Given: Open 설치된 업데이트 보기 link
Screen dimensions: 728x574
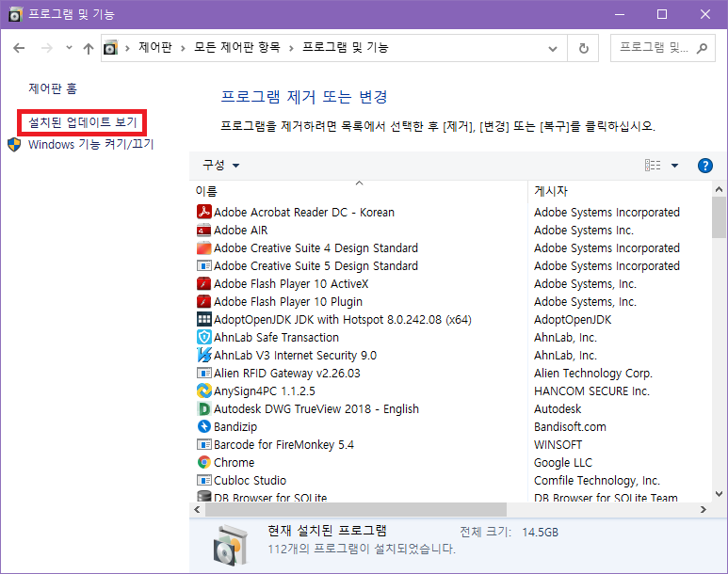Looking at the screenshot, I should click(x=83, y=122).
